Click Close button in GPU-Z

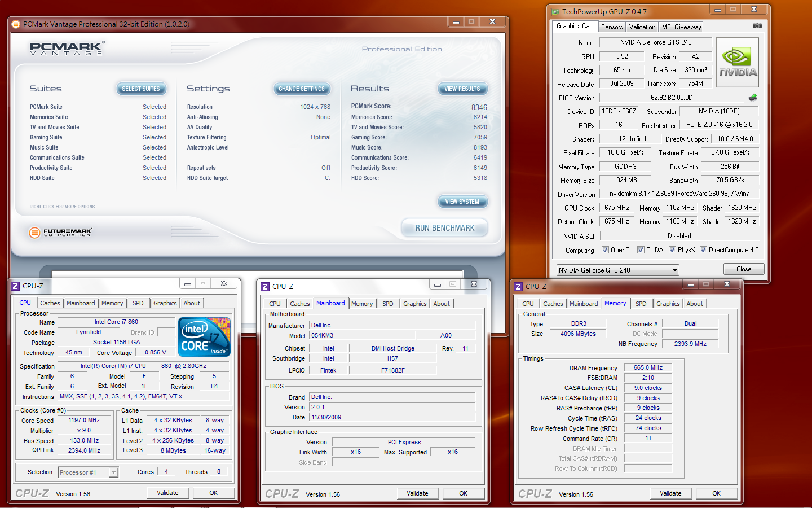point(744,269)
